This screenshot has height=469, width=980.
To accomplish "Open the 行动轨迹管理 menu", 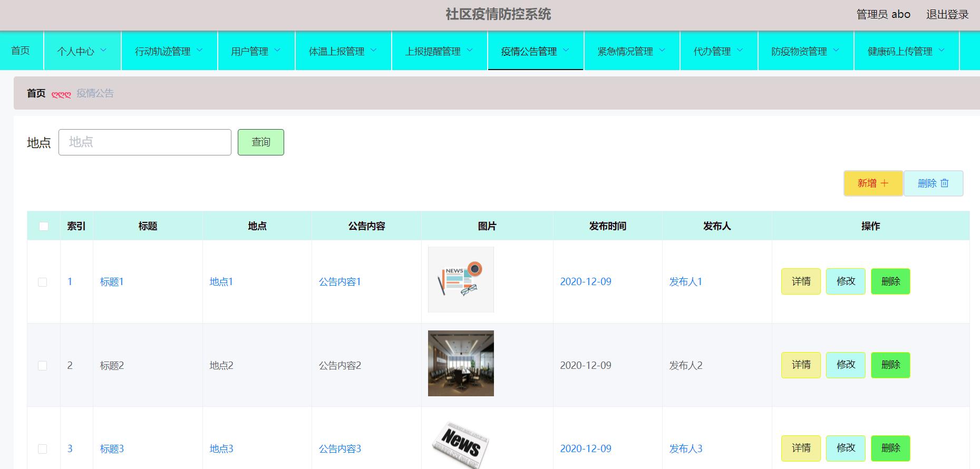I will pos(169,51).
